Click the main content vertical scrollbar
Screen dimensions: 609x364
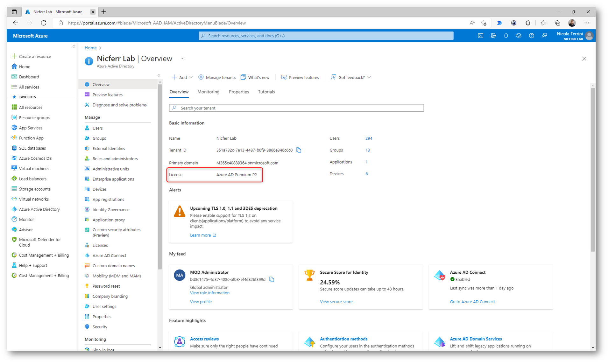(592, 170)
